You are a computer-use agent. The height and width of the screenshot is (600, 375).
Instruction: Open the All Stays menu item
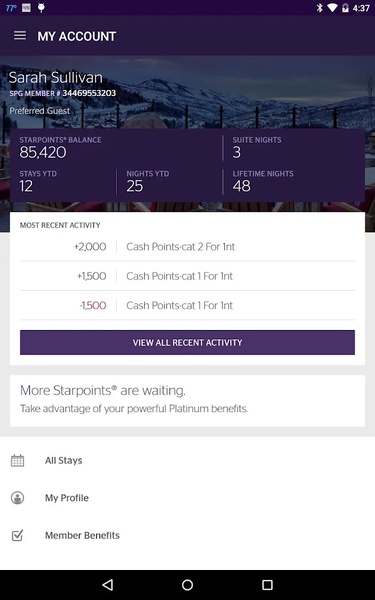tap(188, 460)
